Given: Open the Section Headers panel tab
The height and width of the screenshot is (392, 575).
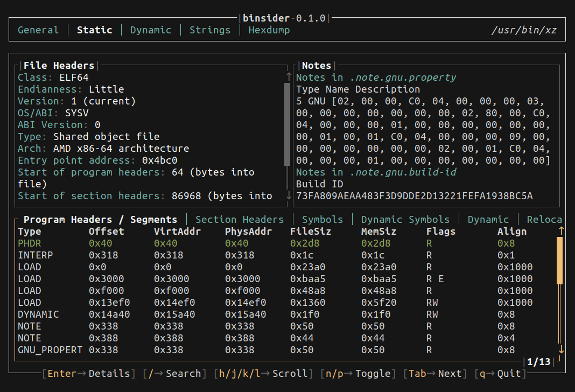Looking at the screenshot, I should coord(239,219).
